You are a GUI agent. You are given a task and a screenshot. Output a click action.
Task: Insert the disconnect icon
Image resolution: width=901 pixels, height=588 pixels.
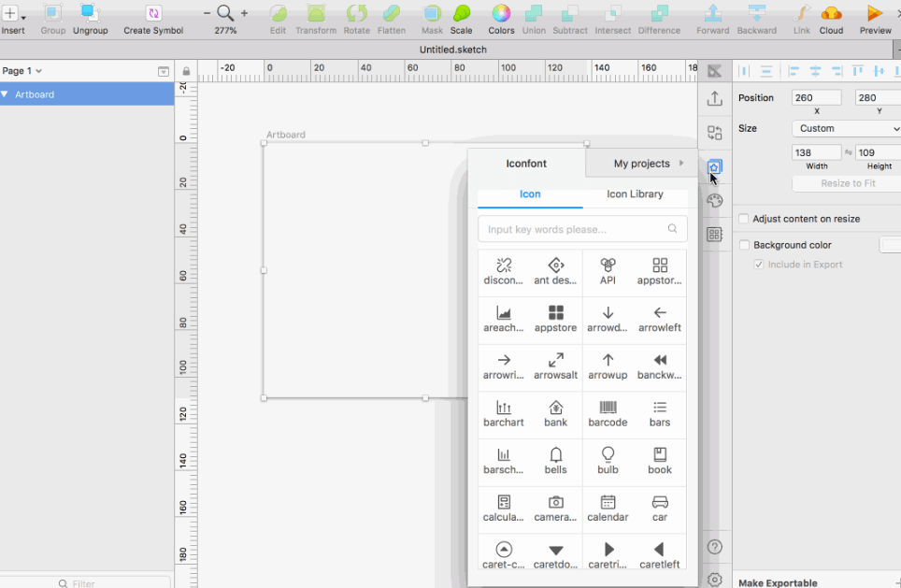coord(504,272)
